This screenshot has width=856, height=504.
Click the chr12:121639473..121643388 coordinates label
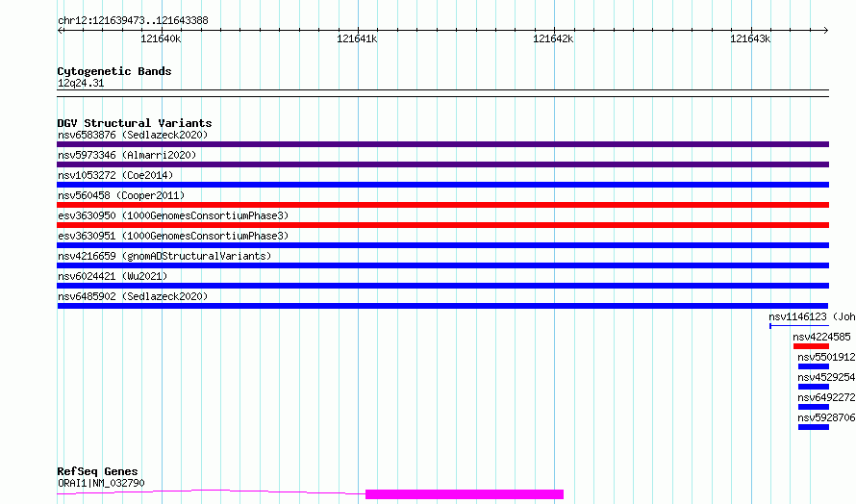tap(133, 21)
